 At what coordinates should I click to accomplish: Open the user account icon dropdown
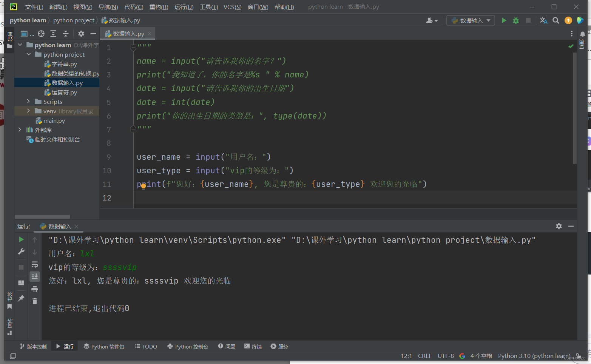coord(432,20)
